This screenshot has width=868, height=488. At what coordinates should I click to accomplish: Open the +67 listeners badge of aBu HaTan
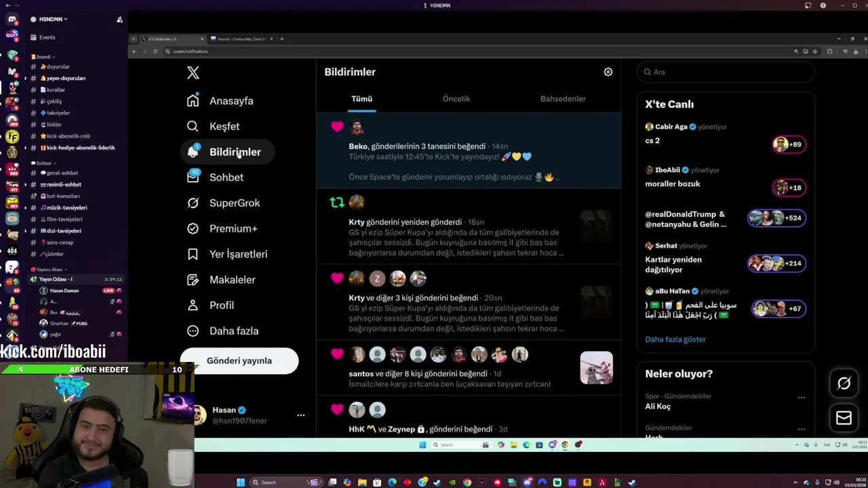point(778,308)
